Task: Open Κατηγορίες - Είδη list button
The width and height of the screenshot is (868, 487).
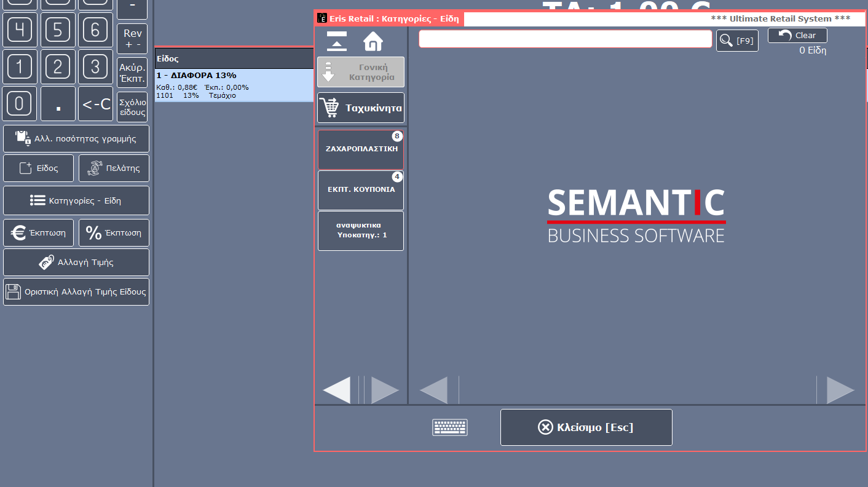Action: tap(76, 200)
